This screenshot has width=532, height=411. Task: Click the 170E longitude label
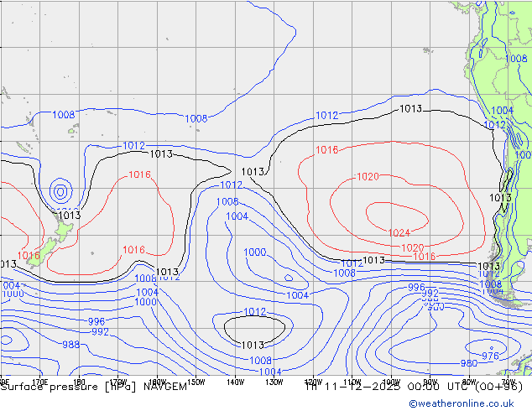[x=39, y=382]
